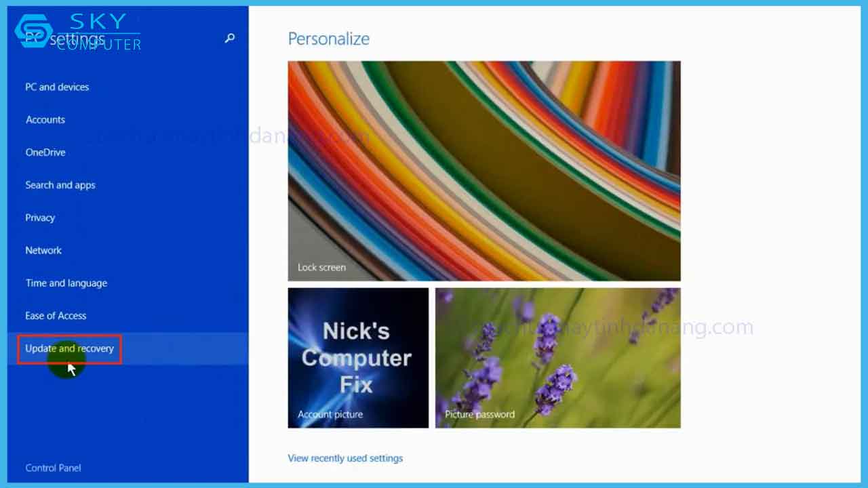This screenshot has height=488, width=868.
Task: Click the watermark text right of lavender tile
Action: click(x=717, y=327)
